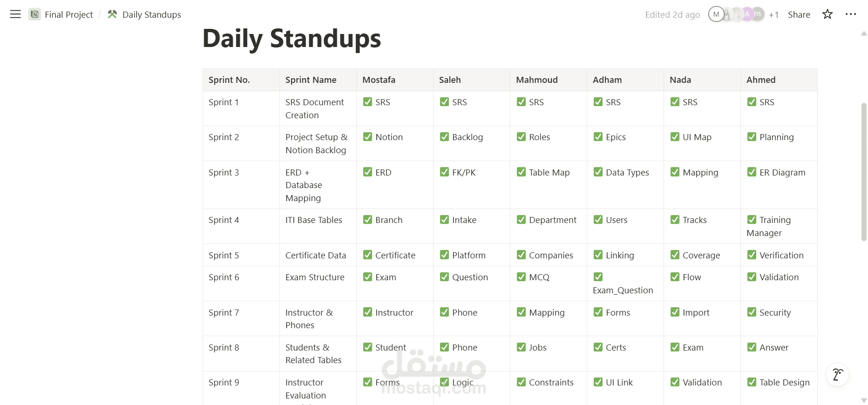Click the Final Project page icon
This screenshot has width=868, height=405.
tap(34, 14)
